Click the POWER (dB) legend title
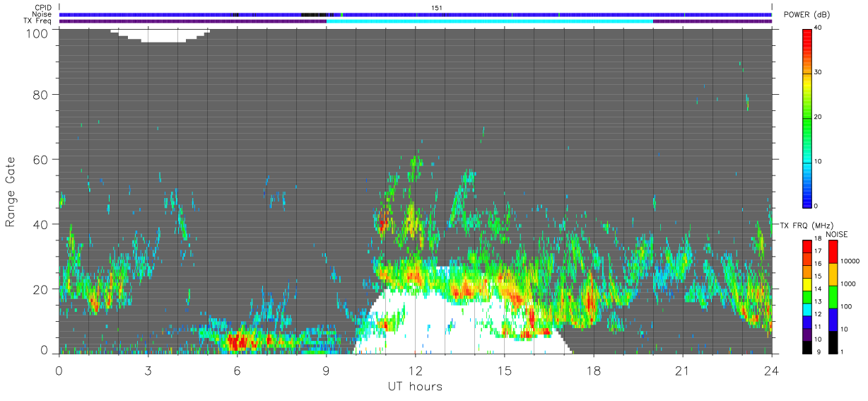This screenshot has height=401, width=868. coord(807,15)
